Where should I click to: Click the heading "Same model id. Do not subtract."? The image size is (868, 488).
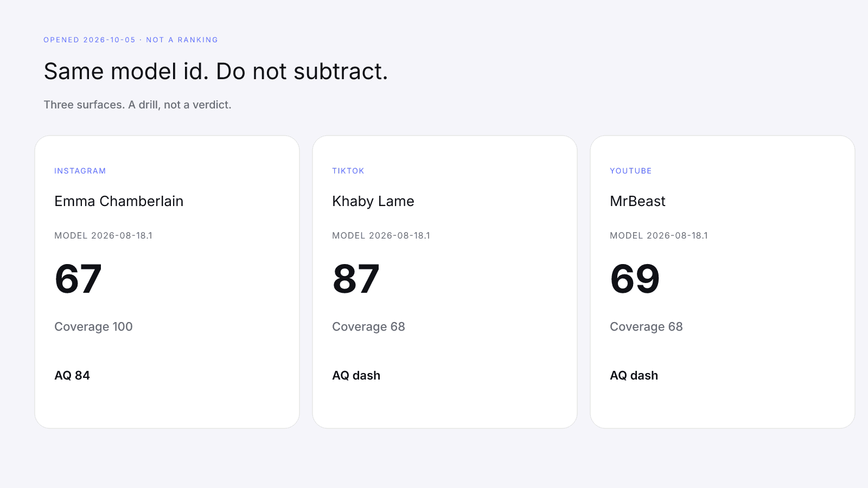tap(216, 72)
